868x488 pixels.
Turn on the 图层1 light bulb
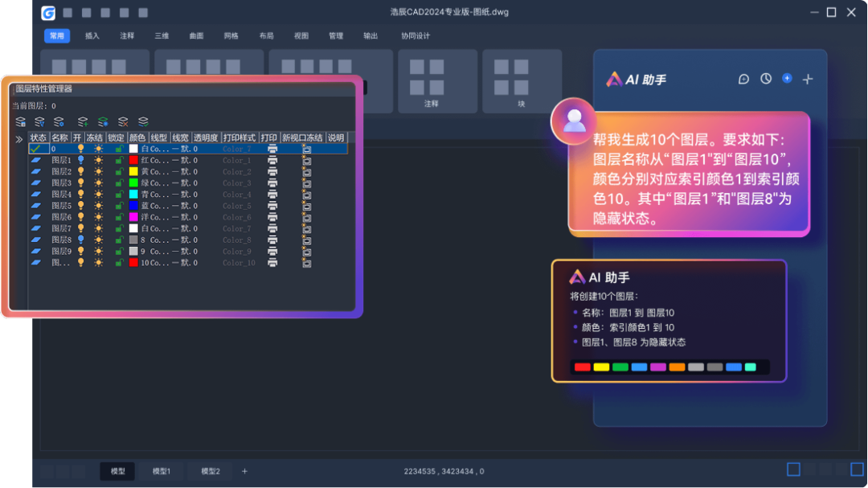(81, 160)
